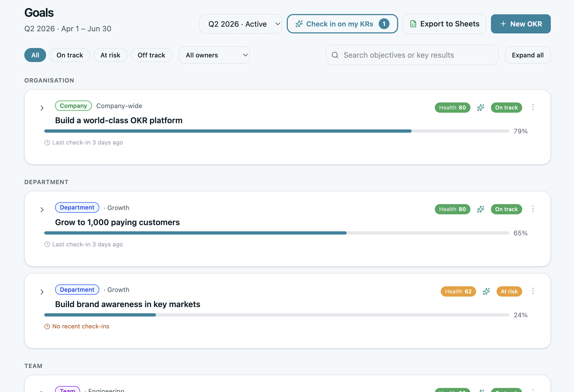Click sparkle icon on Build brand awareness card
The width and height of the screenshot is (574, 392).
[486, 291]
